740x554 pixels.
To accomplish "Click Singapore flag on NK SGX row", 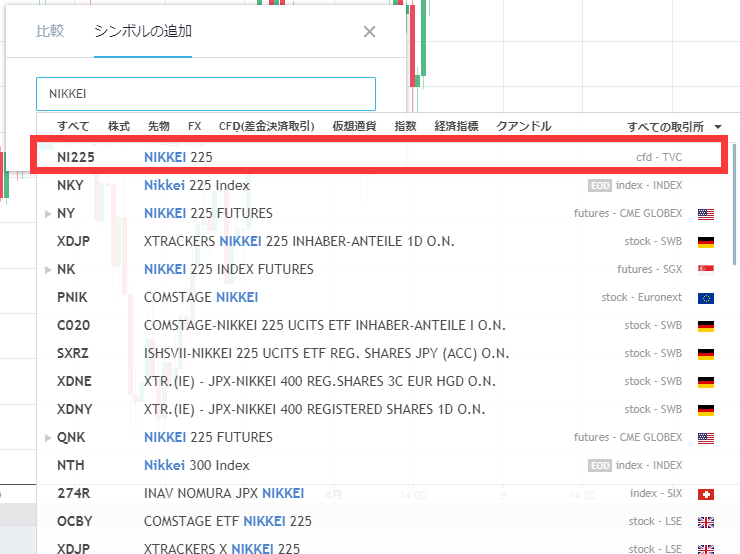I will pos(706,270).
